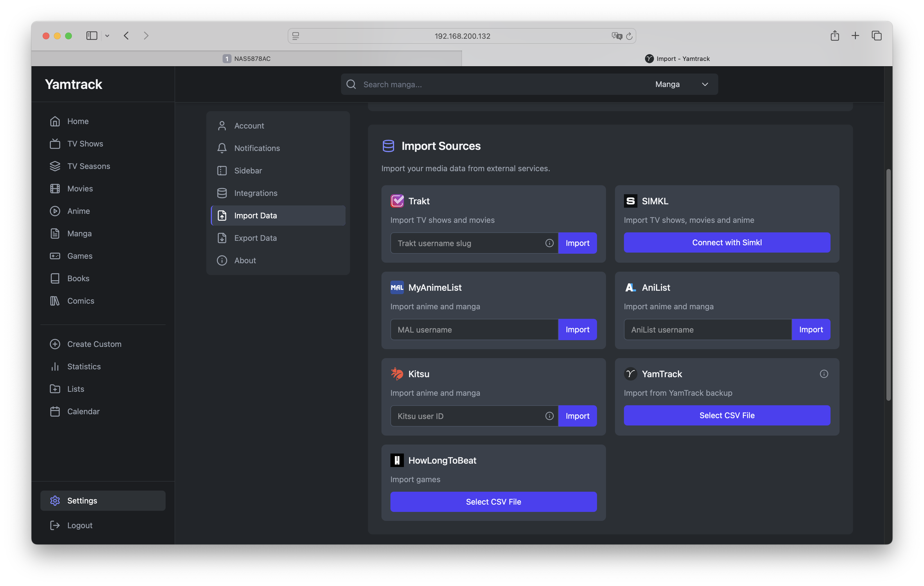This screenshot has width=924, height=586.
Task: Click the Kitsu user ID info icon
Action: pyautogui.click(x=549, y=416)
